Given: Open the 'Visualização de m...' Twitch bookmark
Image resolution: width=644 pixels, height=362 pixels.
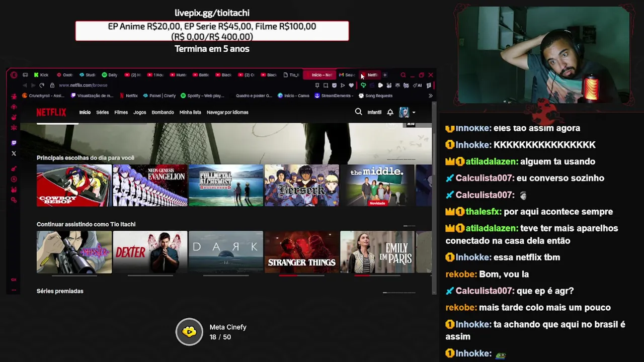Looking at the screenshot, I should point(92,96).
